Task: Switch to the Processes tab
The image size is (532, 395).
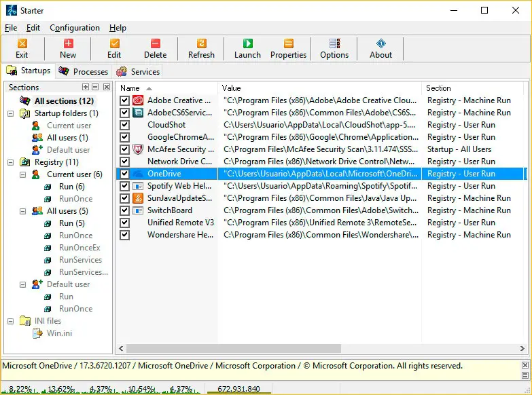Action: 84,71
